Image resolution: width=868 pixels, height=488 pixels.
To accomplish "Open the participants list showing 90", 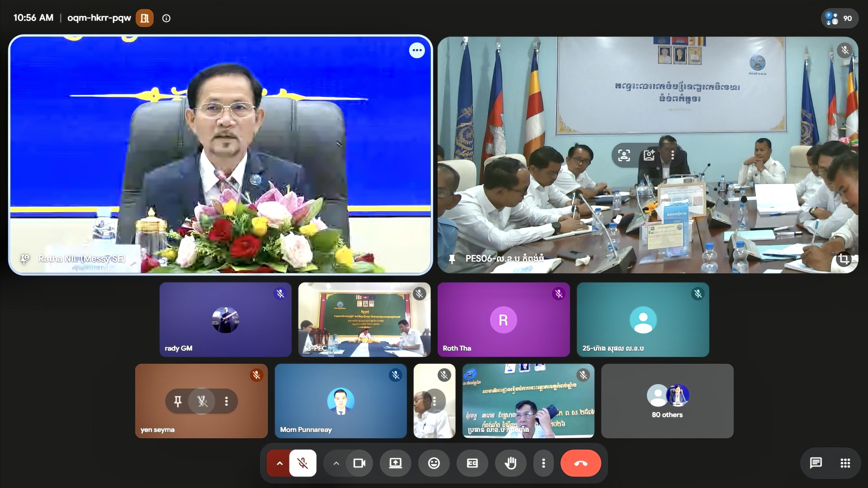I will coord(839,18).
